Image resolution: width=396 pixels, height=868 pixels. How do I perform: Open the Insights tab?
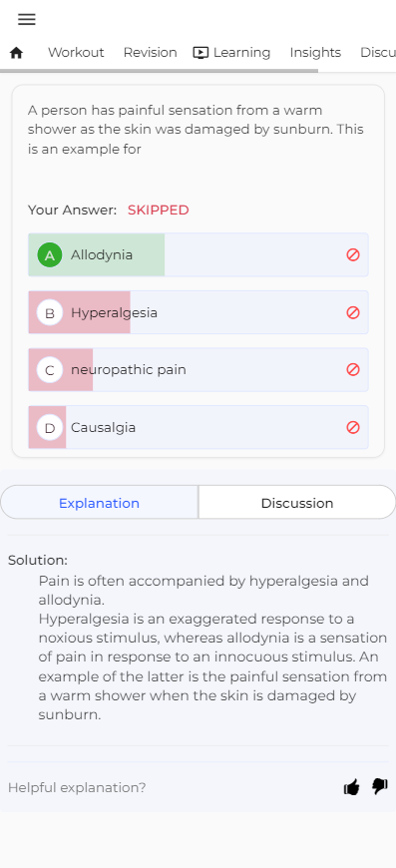pos(315,53)
